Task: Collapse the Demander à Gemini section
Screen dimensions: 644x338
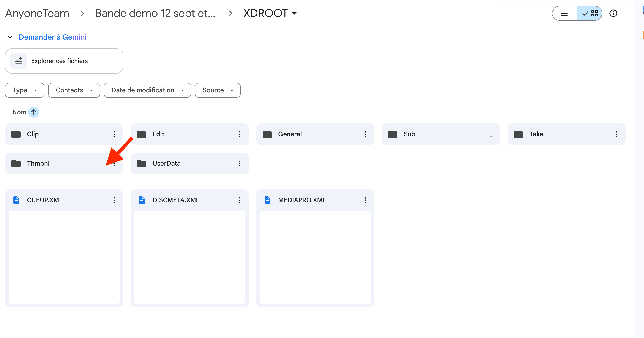Action: [10, 37]
